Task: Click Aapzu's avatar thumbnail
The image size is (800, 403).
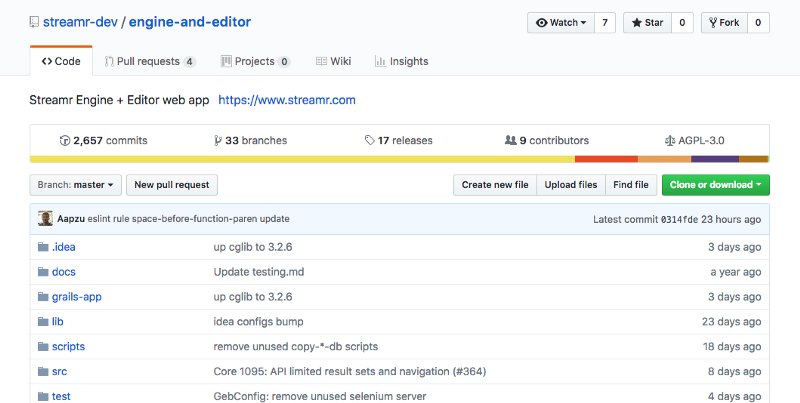Action: click(x=45, y=218)
